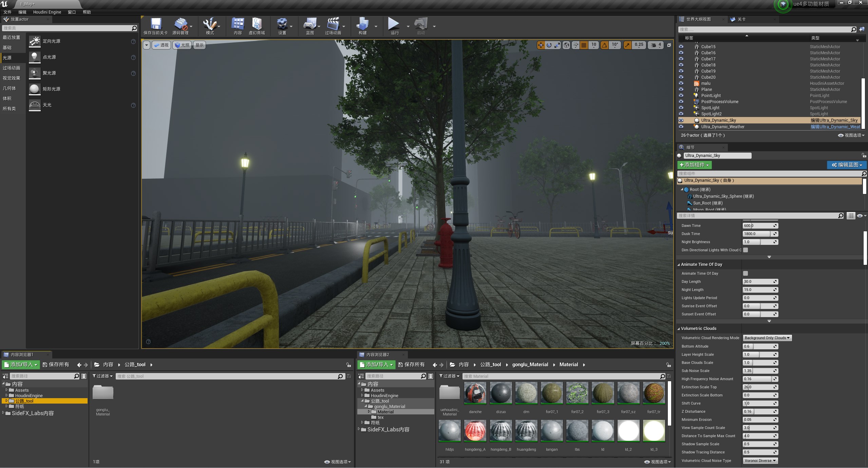Screen dimensions: 868x468
Task: Open the Cinematics clapperboard icon
Action: pyautogui.click(x=333, y=24)
